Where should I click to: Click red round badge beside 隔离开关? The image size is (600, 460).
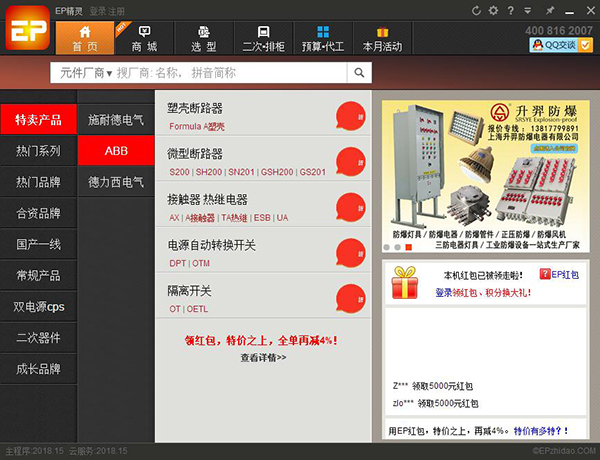tap(349, 298)
